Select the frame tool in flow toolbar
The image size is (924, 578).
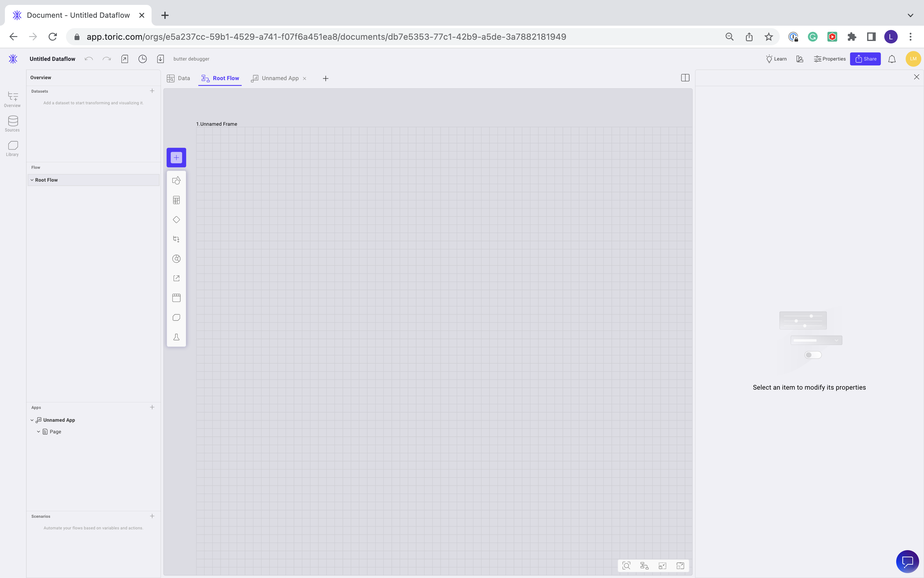click(x=176, y=298)
